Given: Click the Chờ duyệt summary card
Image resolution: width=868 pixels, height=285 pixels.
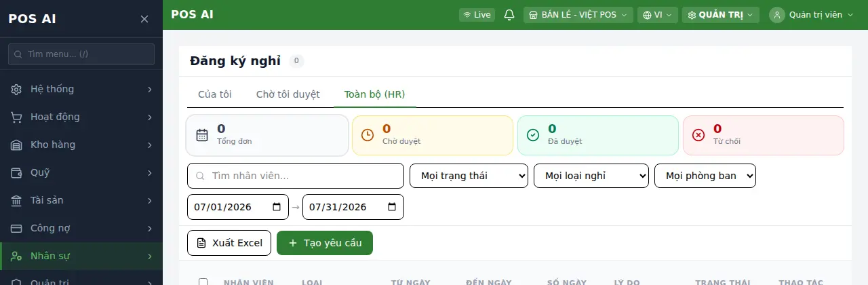Looking at the screenshot, I should tap(433, 135).
